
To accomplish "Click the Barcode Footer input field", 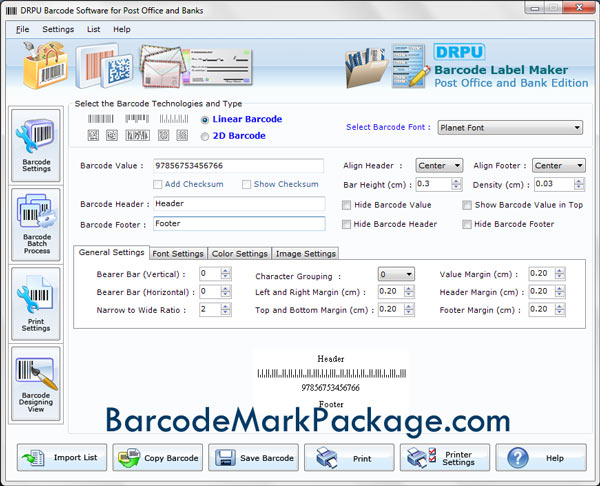I will click(239, 223).
